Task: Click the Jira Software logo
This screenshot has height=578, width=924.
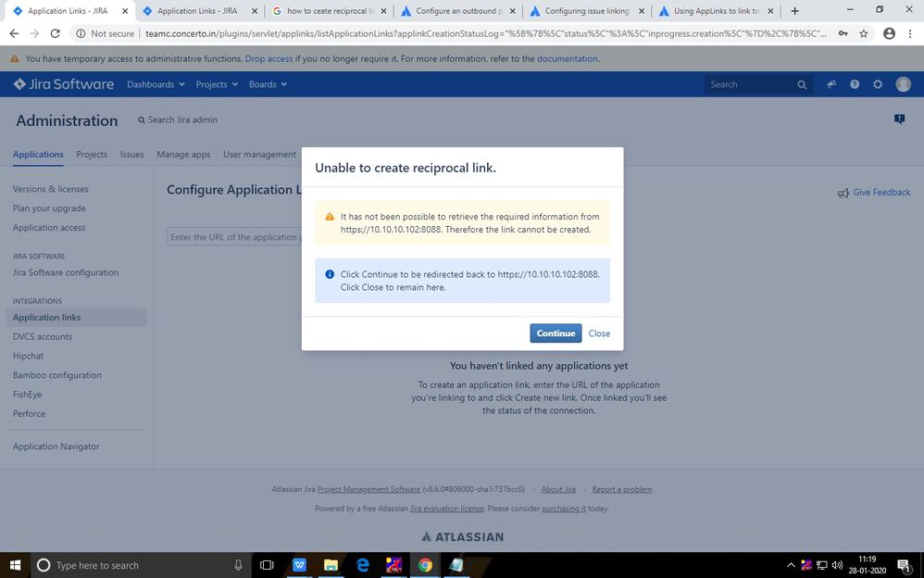Action: [64, 84]
